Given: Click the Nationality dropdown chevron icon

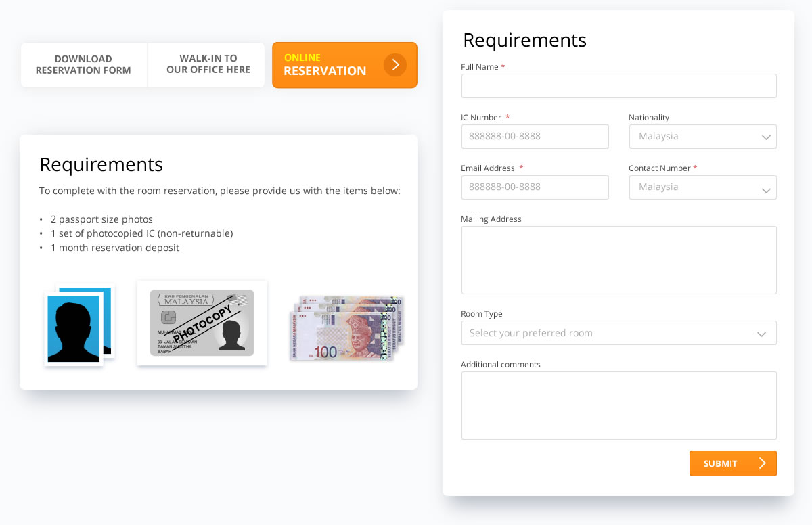Looking at the screenshot, I should (767, 137).
